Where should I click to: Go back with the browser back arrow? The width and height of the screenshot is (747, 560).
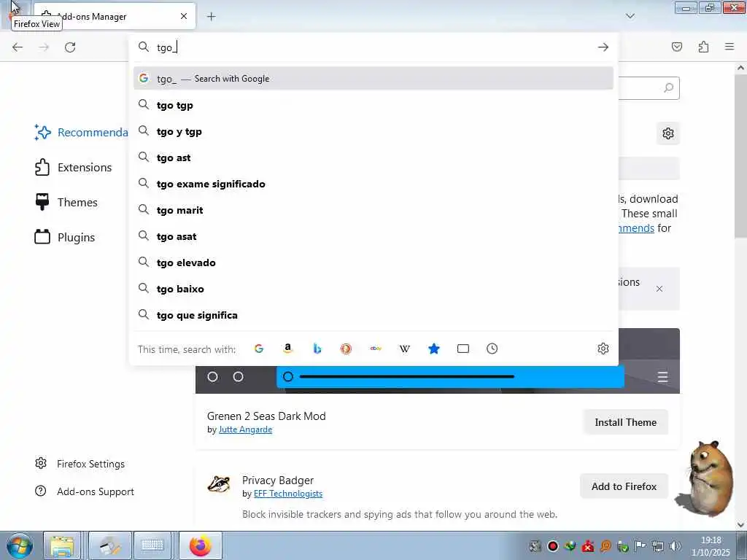[18, 47]
